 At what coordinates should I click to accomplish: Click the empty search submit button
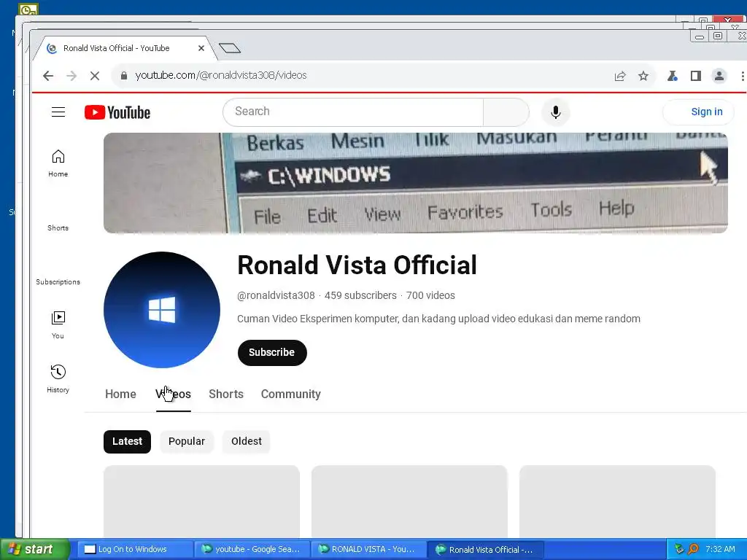(506, 112)
